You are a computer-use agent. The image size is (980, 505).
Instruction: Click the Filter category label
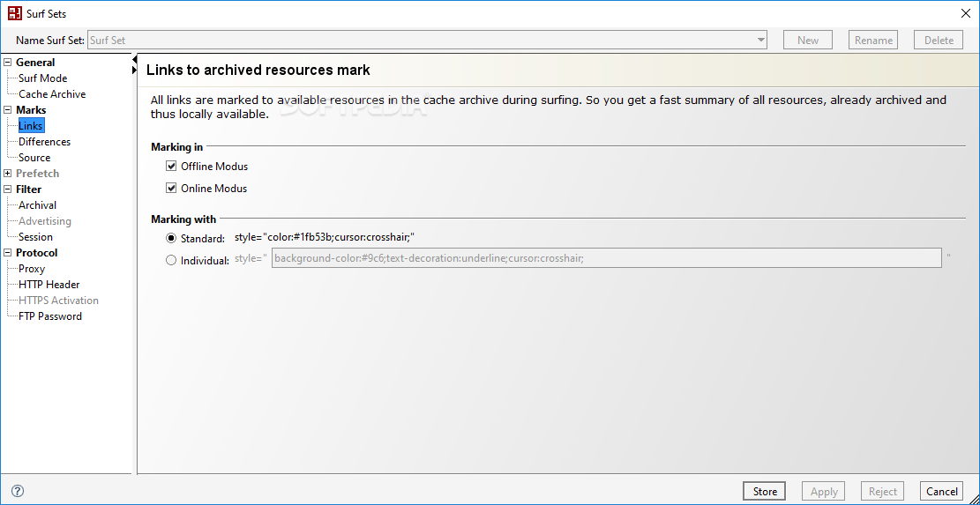[28, 189]
